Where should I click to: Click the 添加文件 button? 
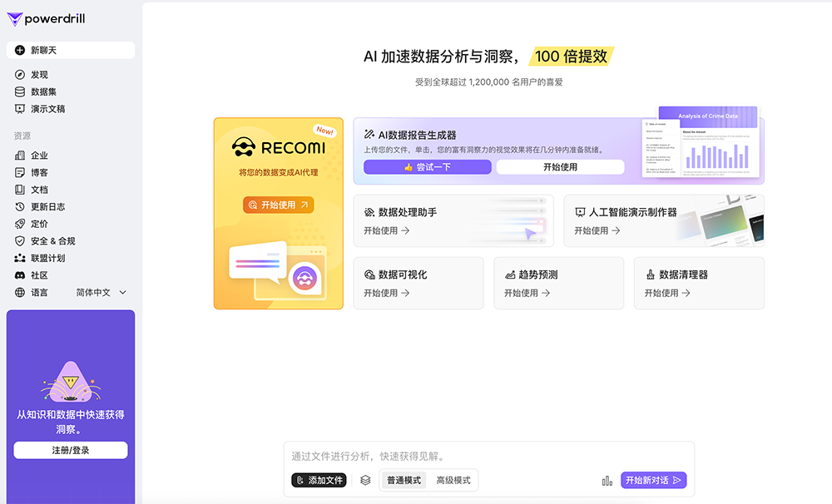pos(319,480)
